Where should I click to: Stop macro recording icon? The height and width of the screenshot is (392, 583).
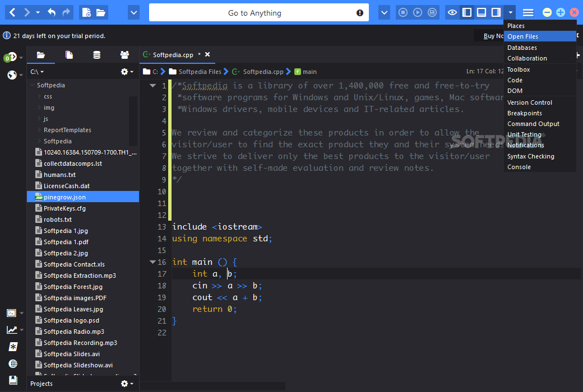click(x=403, y=13)
